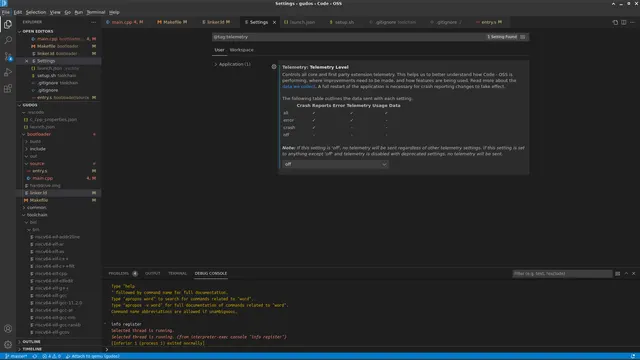640x360 pixels.
Task: Open the Manage gear in activity bar
Action: tap(8, 344)
